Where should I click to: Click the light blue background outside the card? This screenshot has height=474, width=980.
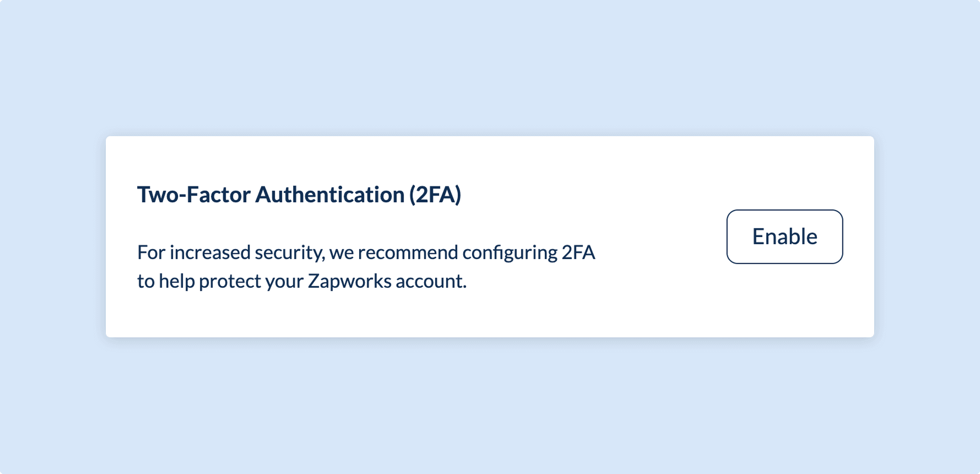(x=490, y=67)
